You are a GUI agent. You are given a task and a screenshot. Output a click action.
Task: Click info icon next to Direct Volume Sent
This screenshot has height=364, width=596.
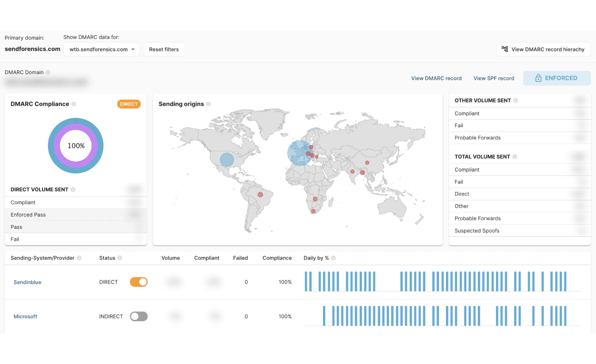73,190
